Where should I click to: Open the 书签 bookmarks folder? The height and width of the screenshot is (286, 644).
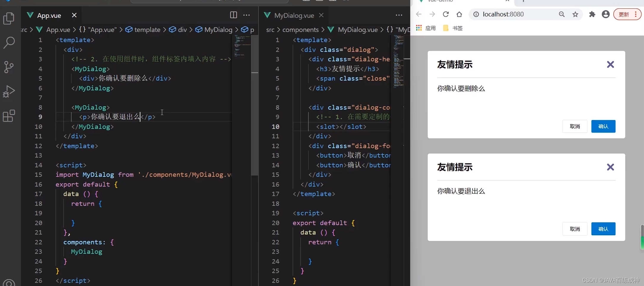pyautogui.click(x=453, y=28)
